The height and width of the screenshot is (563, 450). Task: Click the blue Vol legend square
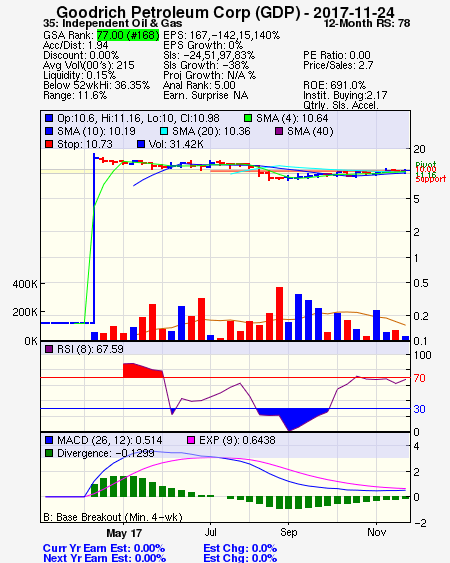click(141, 144)
